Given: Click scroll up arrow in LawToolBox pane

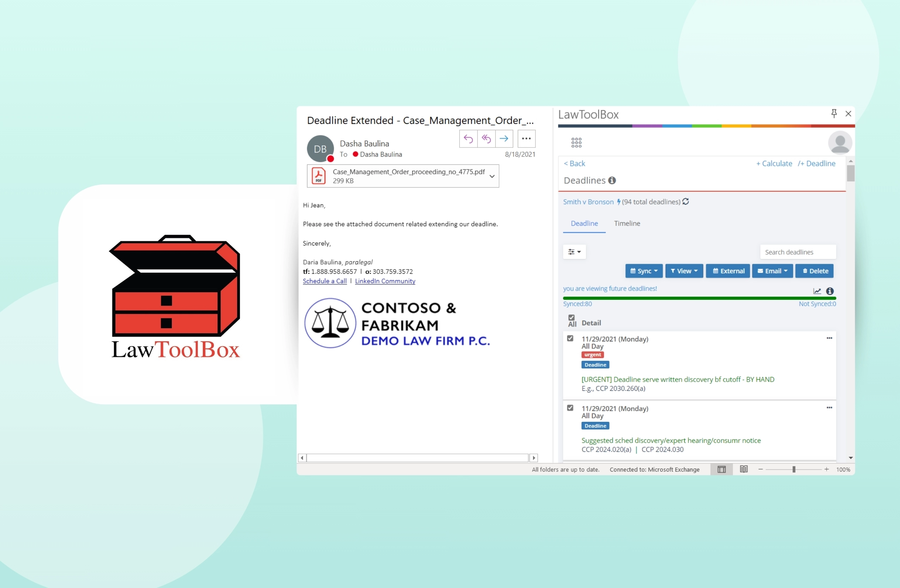Looking at the screenshot, I should click(x=851, y=161).
